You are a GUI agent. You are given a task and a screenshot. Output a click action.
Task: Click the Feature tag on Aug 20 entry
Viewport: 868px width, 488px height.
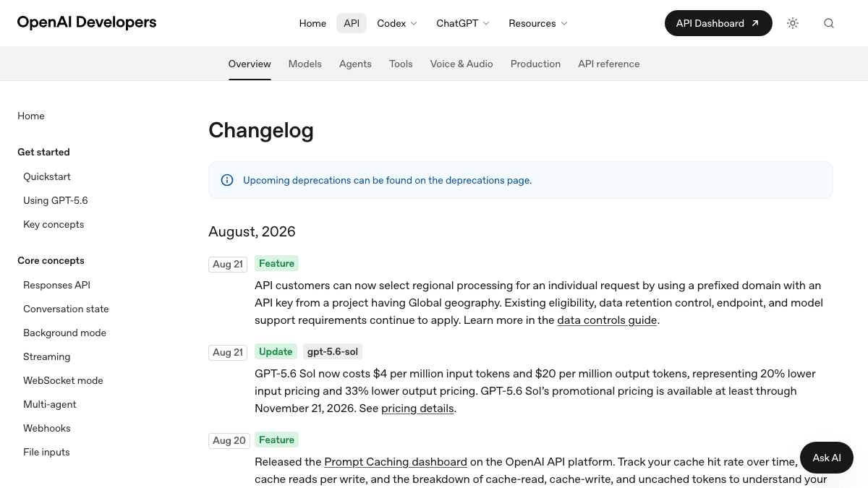pos(276,440)
